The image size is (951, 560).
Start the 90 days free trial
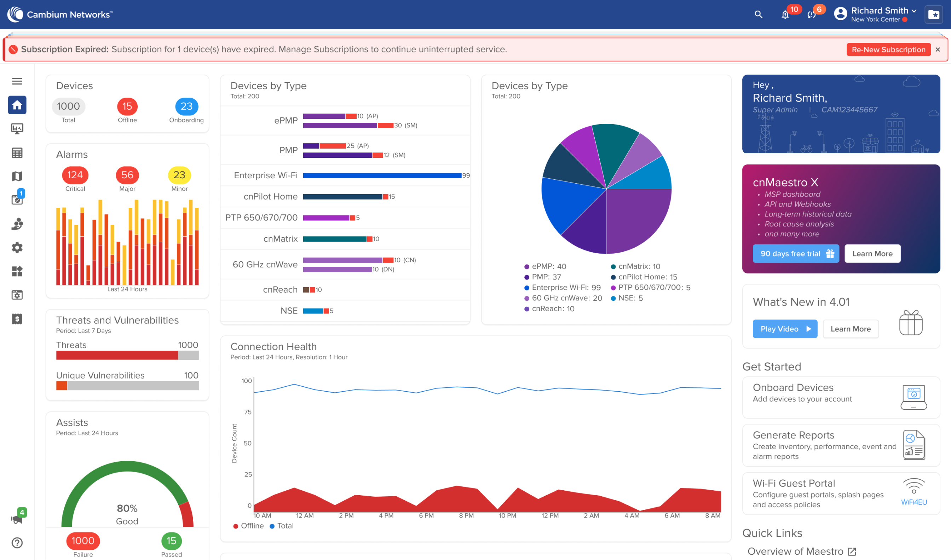(x=796, y=254)
